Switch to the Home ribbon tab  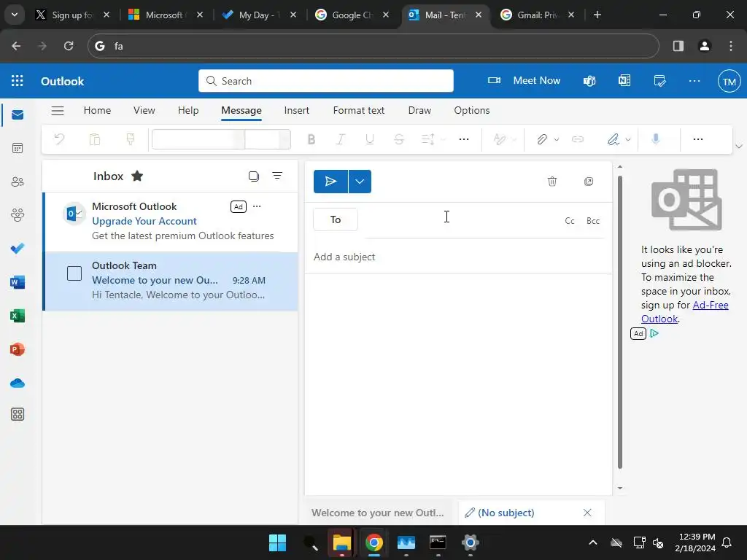[97, 111]
